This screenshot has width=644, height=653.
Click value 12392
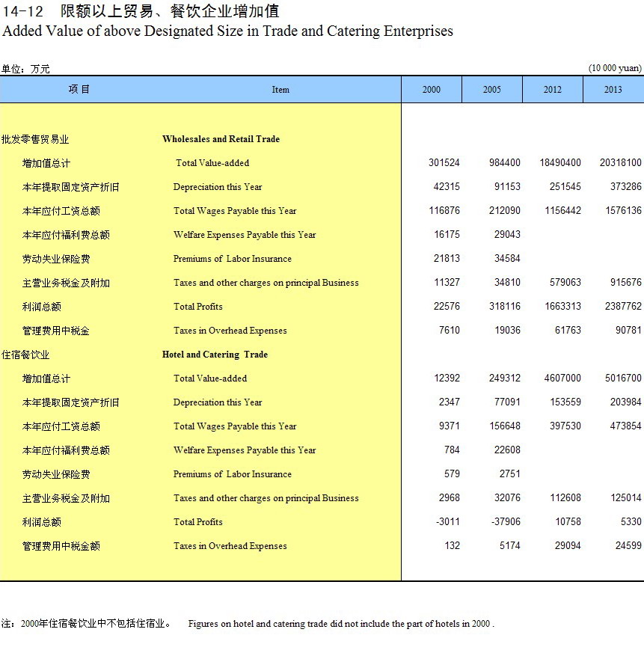click(x=447, y=378)
